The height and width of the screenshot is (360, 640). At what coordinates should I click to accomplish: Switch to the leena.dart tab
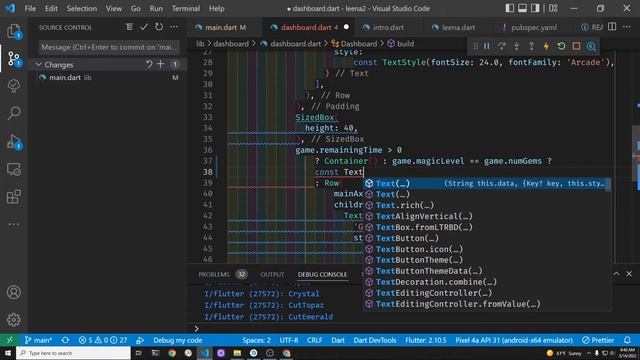pos(458,27)
